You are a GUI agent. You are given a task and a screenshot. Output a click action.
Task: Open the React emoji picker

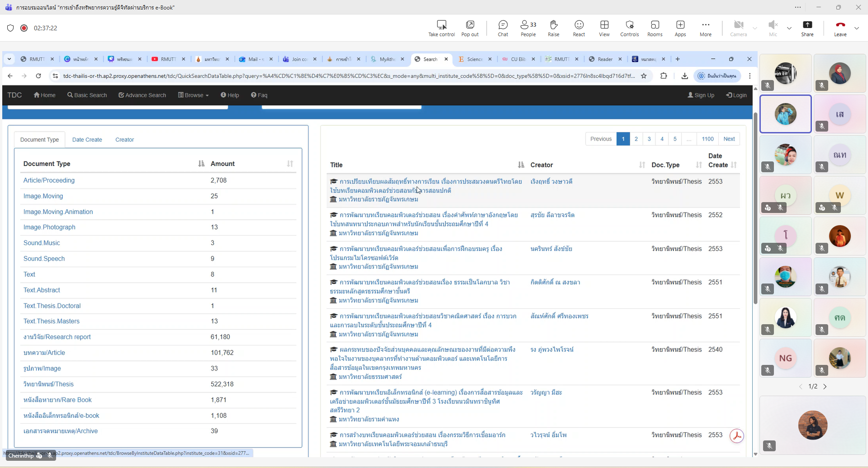pyautogui.click(x=579, y=28)
